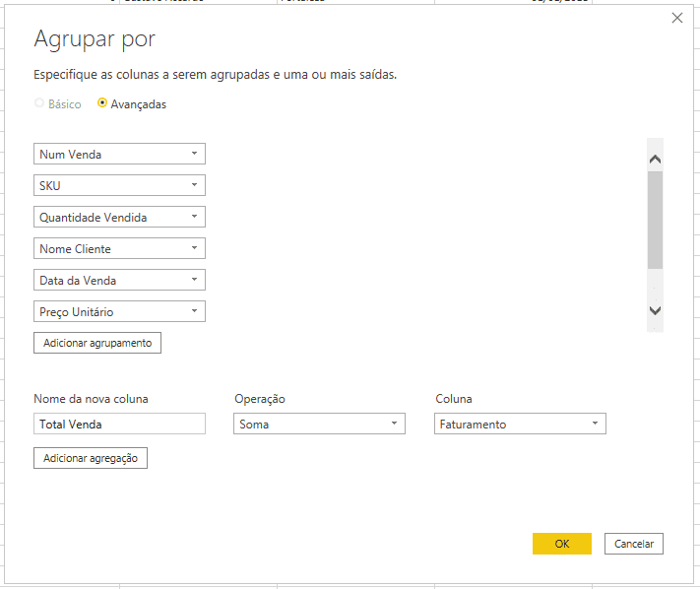The height and width of the screenshot is (589, 700).
Task: Click the Especifique as colunas description text
Action: point(216,74)
